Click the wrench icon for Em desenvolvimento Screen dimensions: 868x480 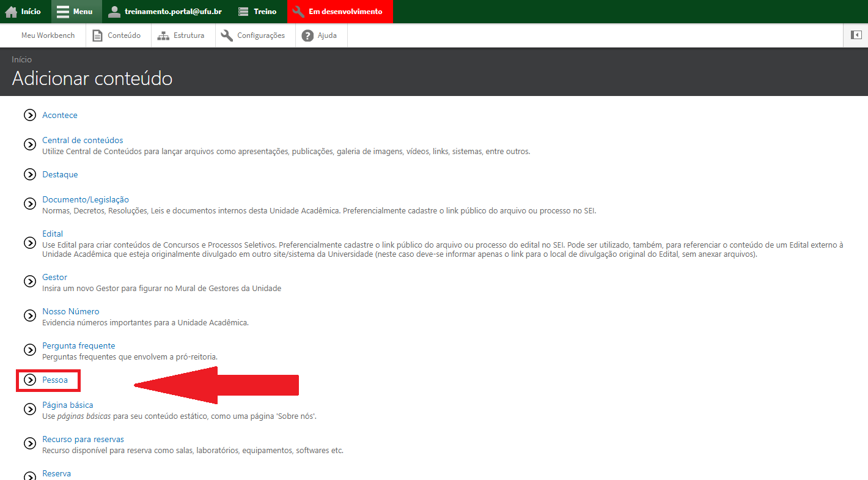click(298, 12)
